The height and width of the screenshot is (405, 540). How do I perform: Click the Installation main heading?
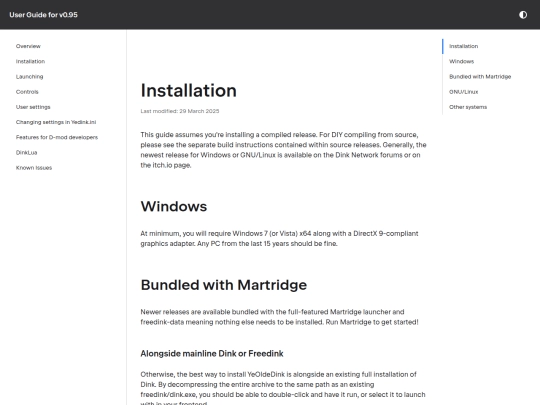pyautogui.click(x=189, y=91)
